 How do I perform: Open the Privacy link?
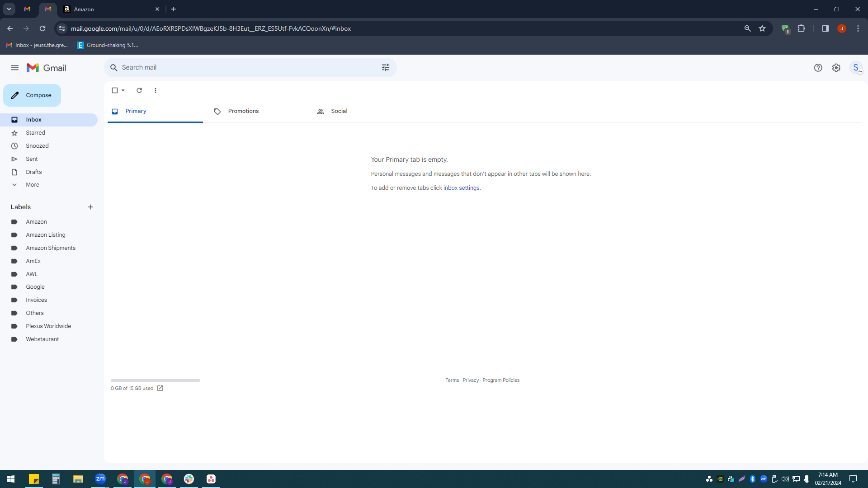pos(471,380)
